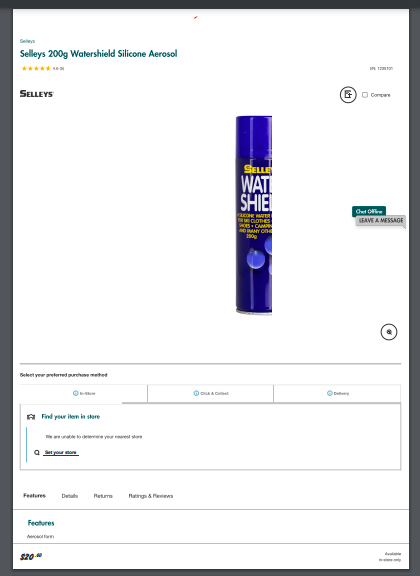Click the search icon next to Set your store
Screen dimensions: 420x576
37,453
